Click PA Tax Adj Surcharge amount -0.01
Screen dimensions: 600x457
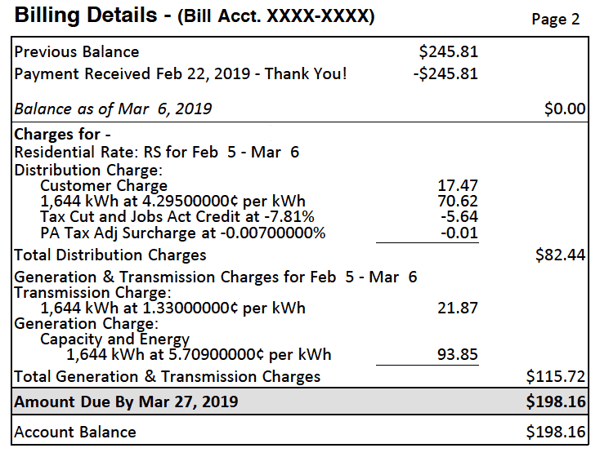click(457, 233)
